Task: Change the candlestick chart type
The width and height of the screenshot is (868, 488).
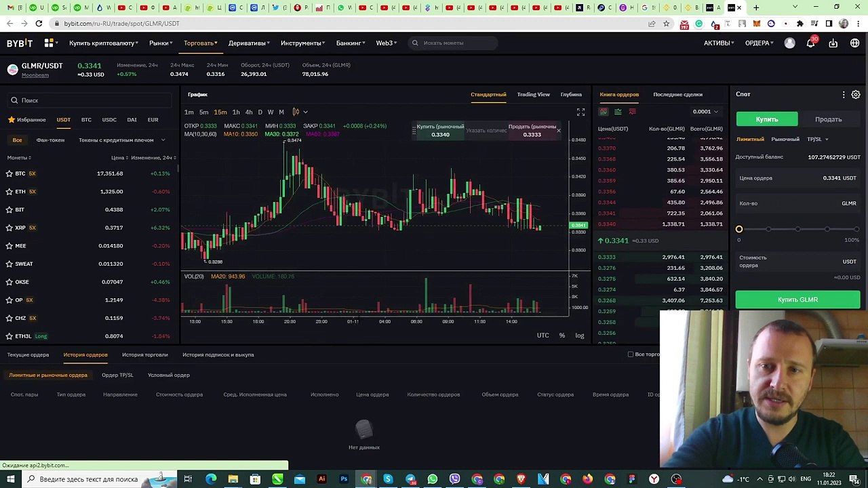Action: pos(296,112)
